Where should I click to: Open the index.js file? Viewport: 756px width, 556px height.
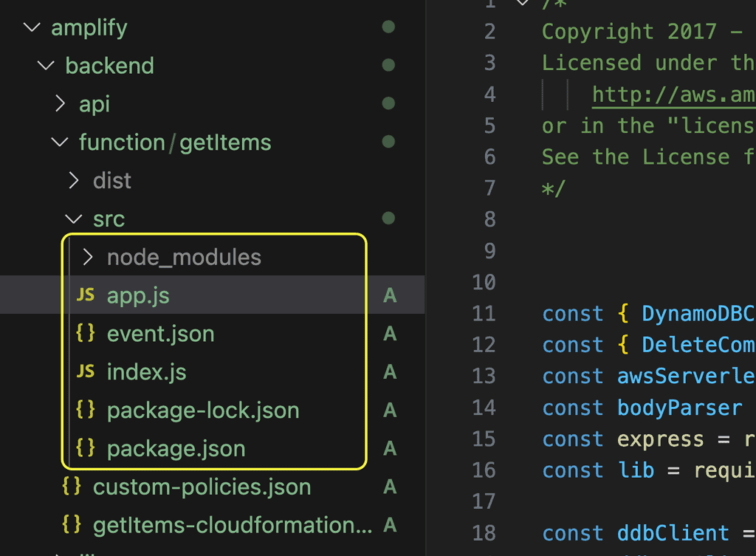pyautogui.click(x=146, y=372)
